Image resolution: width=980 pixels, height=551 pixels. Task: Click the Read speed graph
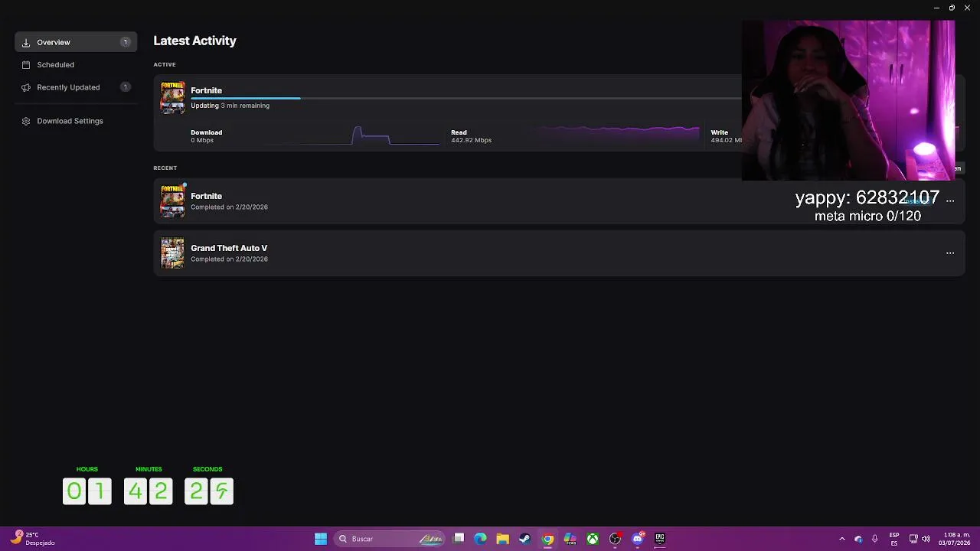tap(617, 136)
